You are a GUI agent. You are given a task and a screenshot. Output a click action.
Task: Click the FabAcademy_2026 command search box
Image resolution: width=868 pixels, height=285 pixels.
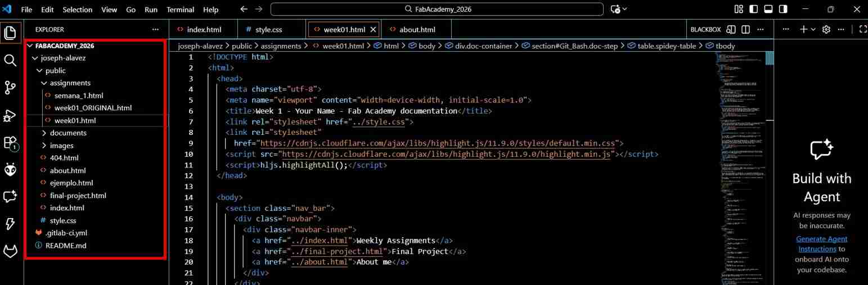click(437, 10)
